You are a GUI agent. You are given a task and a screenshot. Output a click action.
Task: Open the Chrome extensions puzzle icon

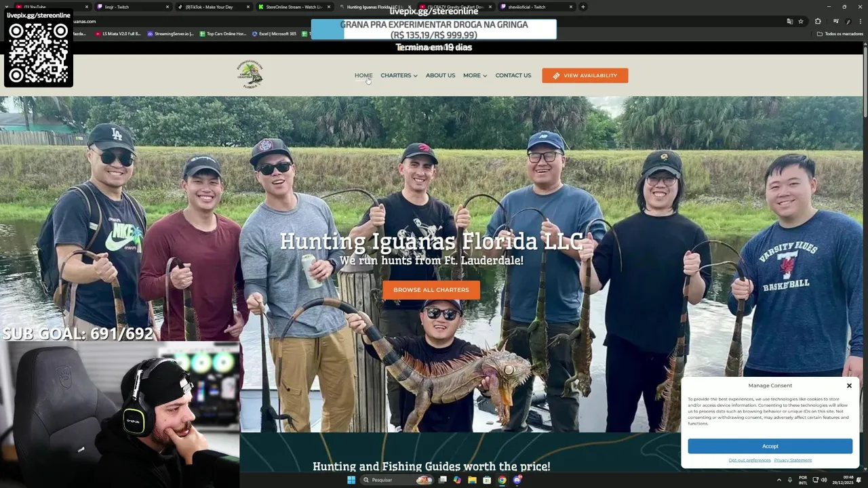[x=818, y=21]
